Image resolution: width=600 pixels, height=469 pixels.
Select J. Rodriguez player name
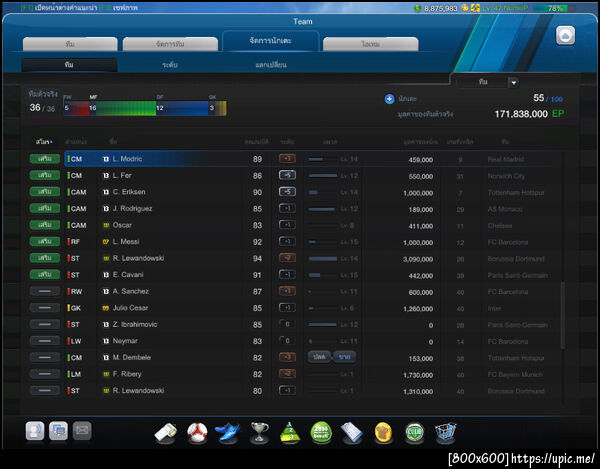click(x=132, y=208)
